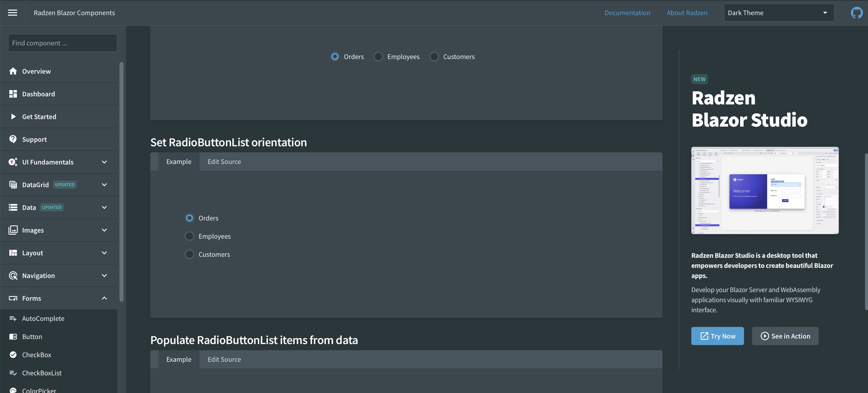Select Orders in the orientation example

coord(189,218)
